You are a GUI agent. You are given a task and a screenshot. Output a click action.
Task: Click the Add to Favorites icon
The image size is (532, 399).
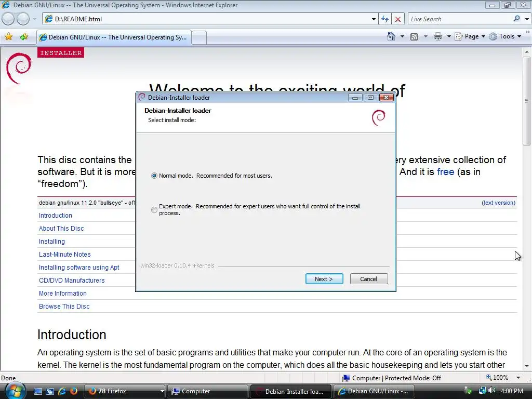click(x=24, y=37)
